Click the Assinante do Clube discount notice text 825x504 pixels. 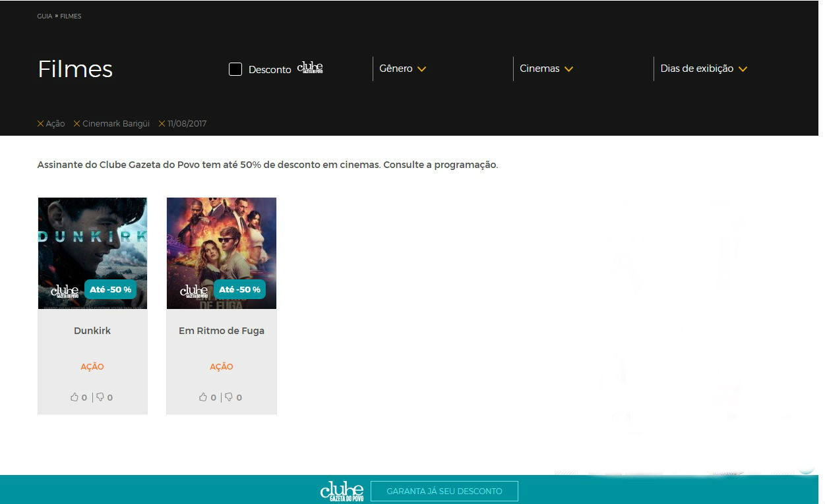(268, 165)
